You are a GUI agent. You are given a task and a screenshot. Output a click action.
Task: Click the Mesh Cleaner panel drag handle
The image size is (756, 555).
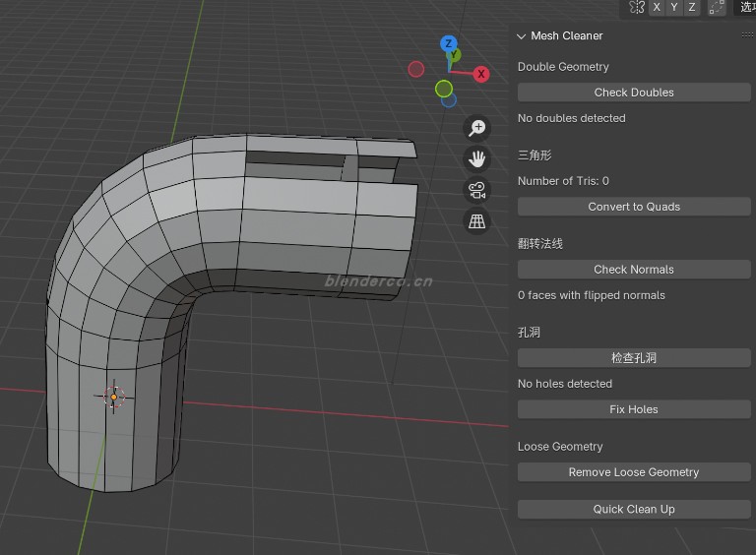pos(747,34)
